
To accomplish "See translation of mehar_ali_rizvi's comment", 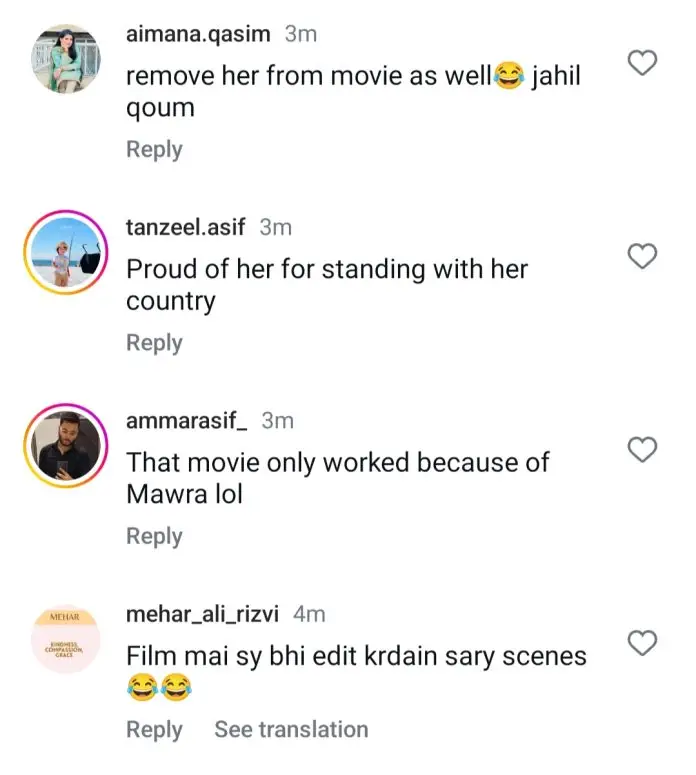I will click(x=291, y=730).
